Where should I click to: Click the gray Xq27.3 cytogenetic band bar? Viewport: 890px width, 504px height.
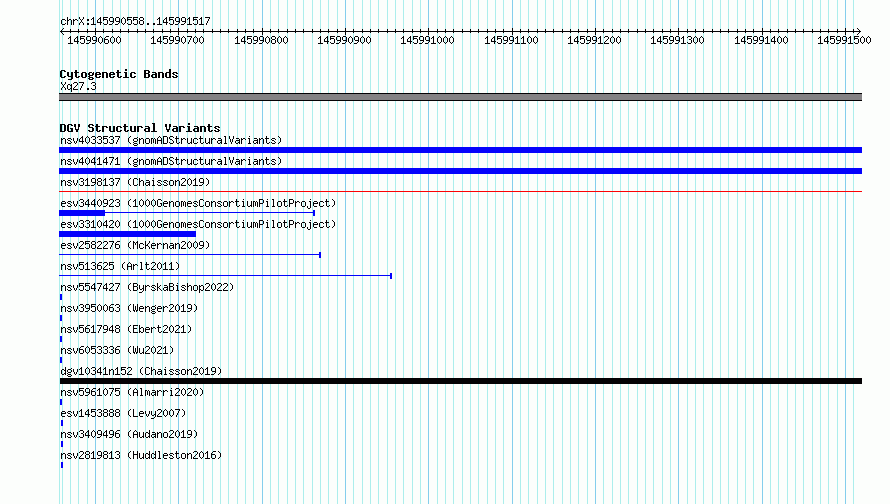(460, 97)
